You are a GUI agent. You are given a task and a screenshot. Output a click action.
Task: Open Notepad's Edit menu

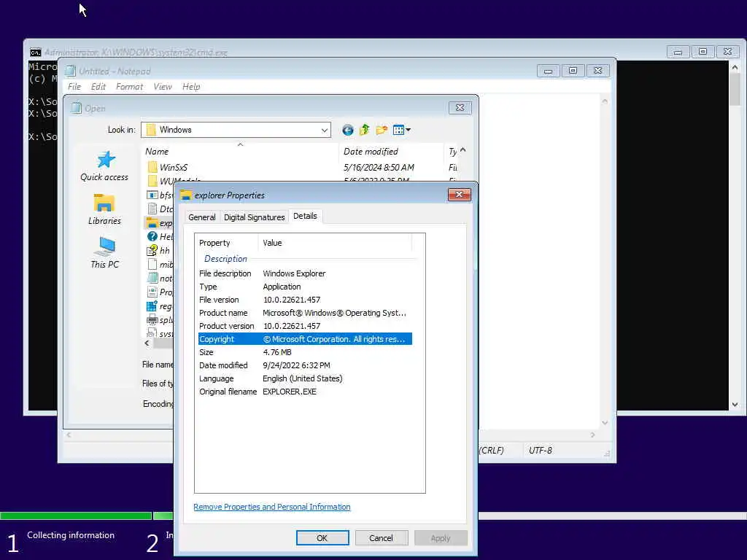(x=98, y=87)
